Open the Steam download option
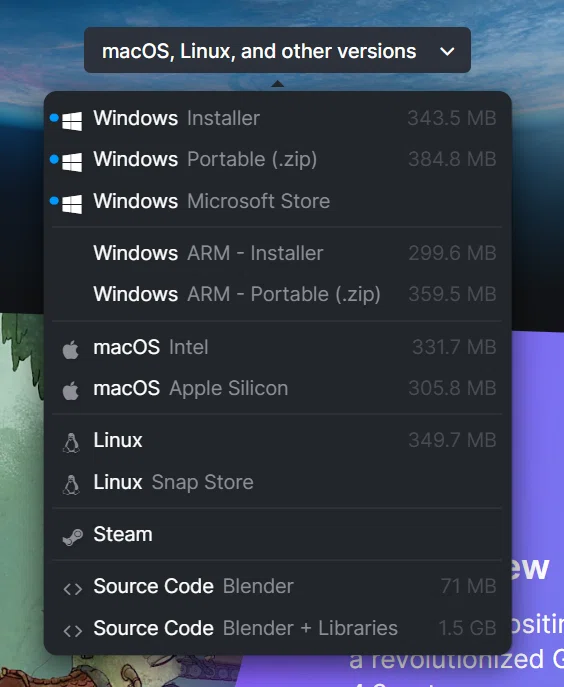Viewport: 564px width, 687px height. (x=277, y=534)
